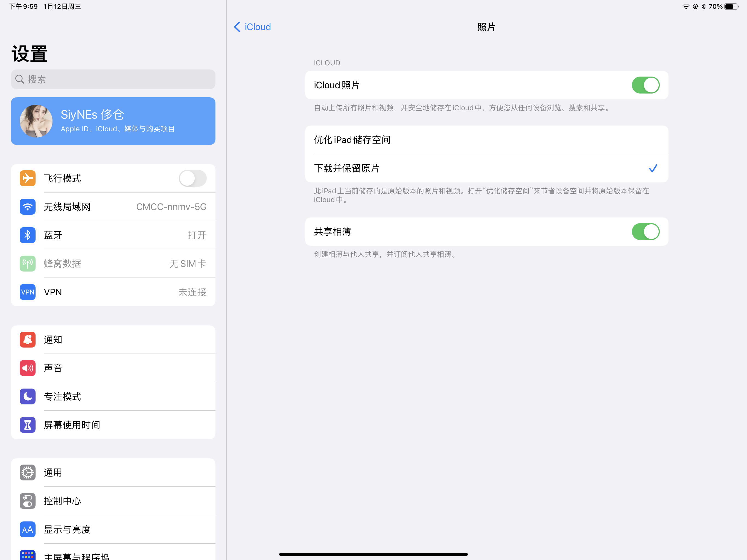Tap the Focus mode moon icon
The height and width of the screenshot is (560, 747).
coord(27,396)
